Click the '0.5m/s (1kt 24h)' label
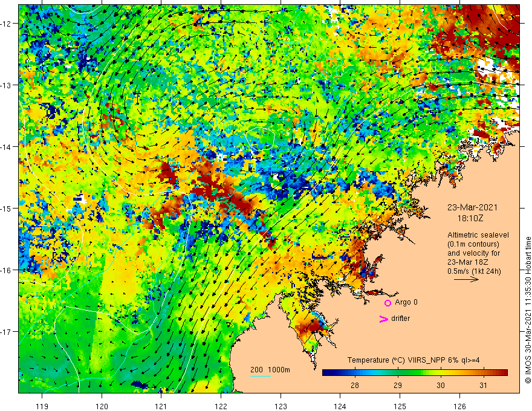 474,271
